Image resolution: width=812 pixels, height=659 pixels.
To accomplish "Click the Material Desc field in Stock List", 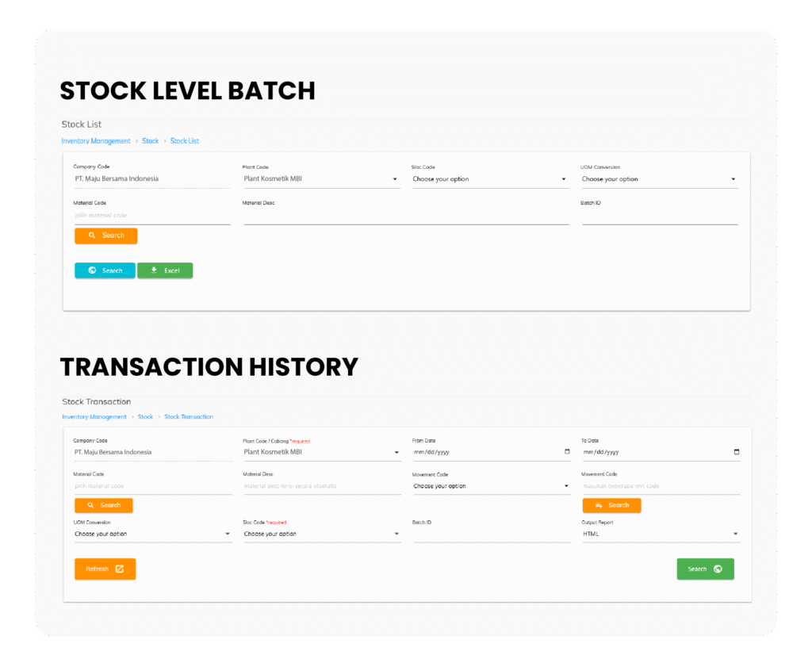I will (405, 216).
